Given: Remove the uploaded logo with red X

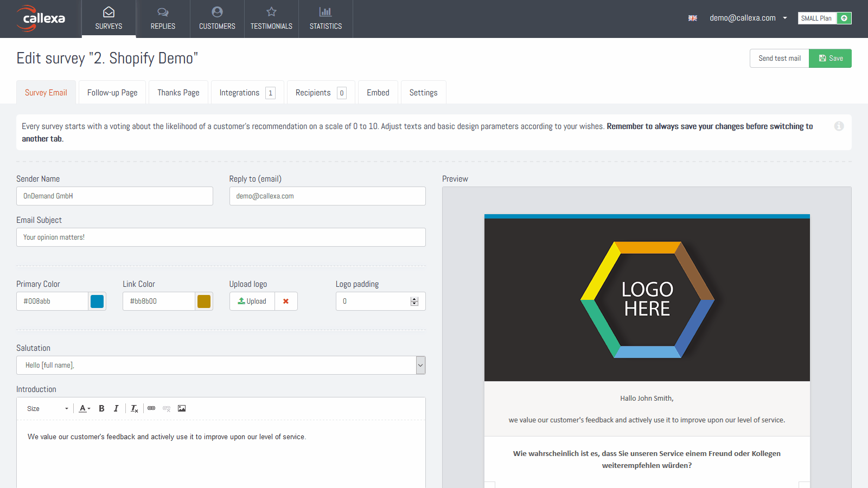Looking at the screenshot, I should [x=286, y=301].
